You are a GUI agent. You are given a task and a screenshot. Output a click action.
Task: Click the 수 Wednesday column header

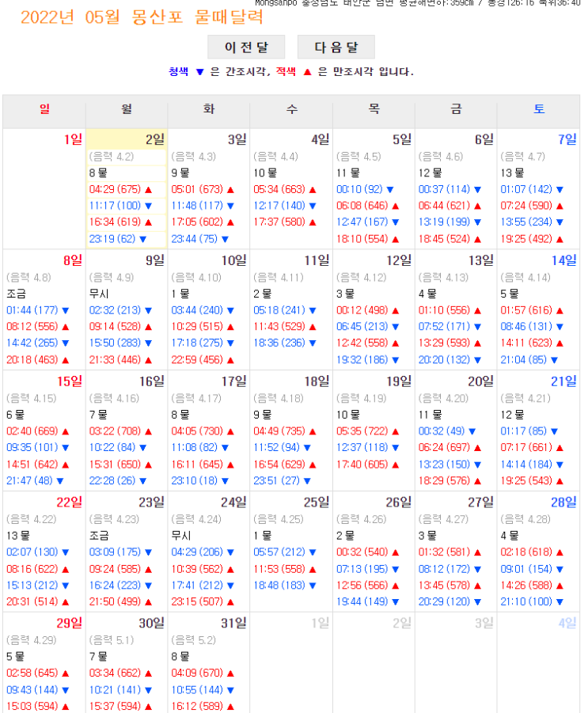pos(291,109)
